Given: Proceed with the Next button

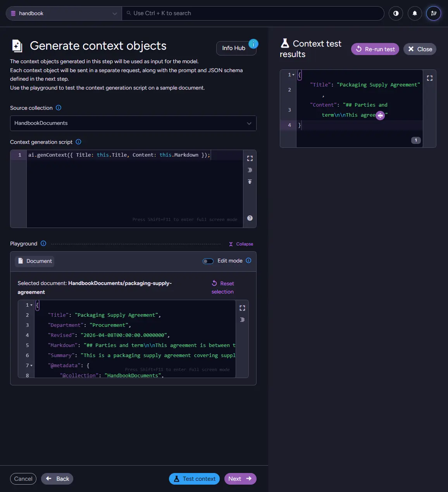Looking at the screenshot, I should click(240, 479).
